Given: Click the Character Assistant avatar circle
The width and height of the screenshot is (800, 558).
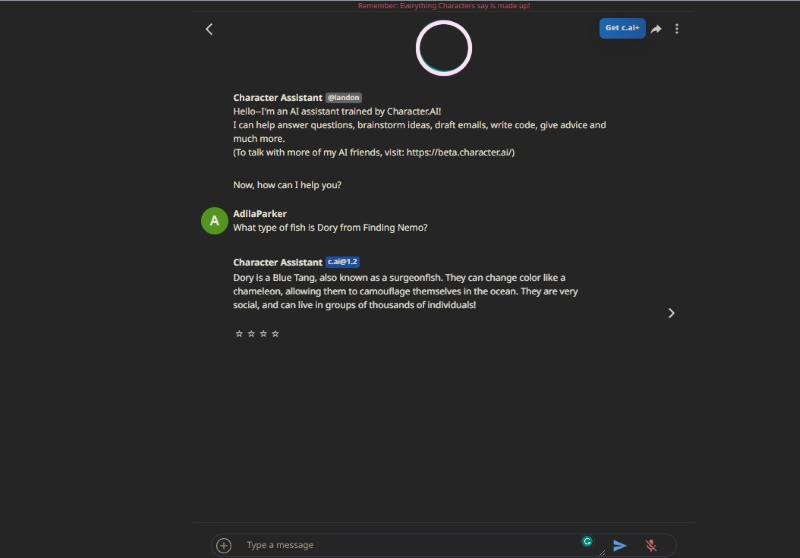Looking at the screenshot, I should [x=443, y=48].
